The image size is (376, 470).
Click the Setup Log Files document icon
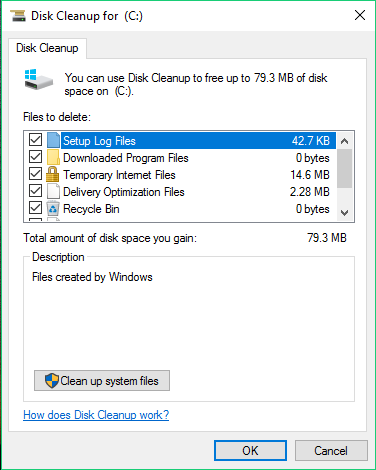[x=53, y=140]
